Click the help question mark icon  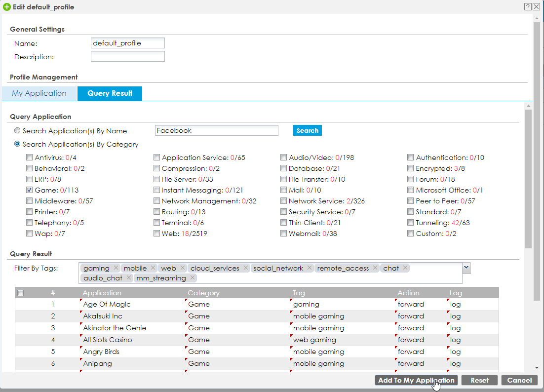(x=528, y=6)
